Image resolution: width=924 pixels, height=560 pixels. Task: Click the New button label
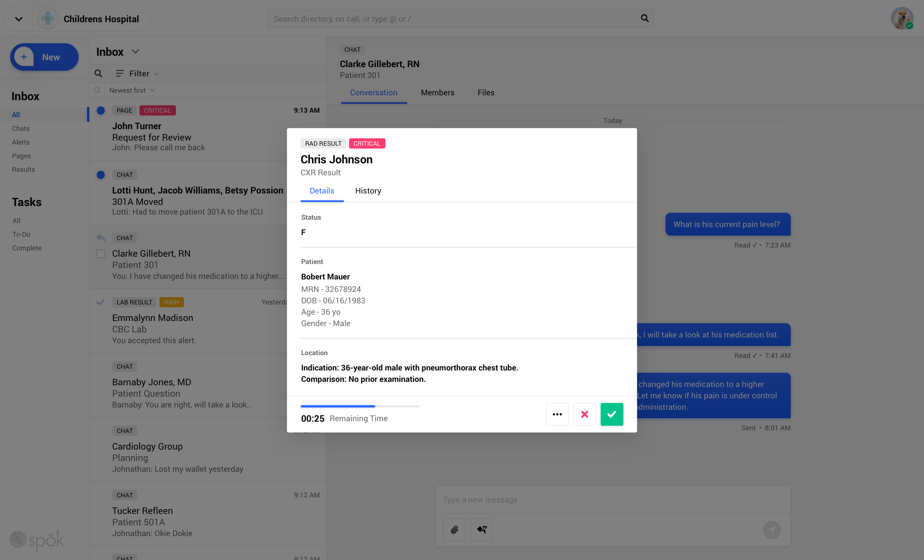51,57
